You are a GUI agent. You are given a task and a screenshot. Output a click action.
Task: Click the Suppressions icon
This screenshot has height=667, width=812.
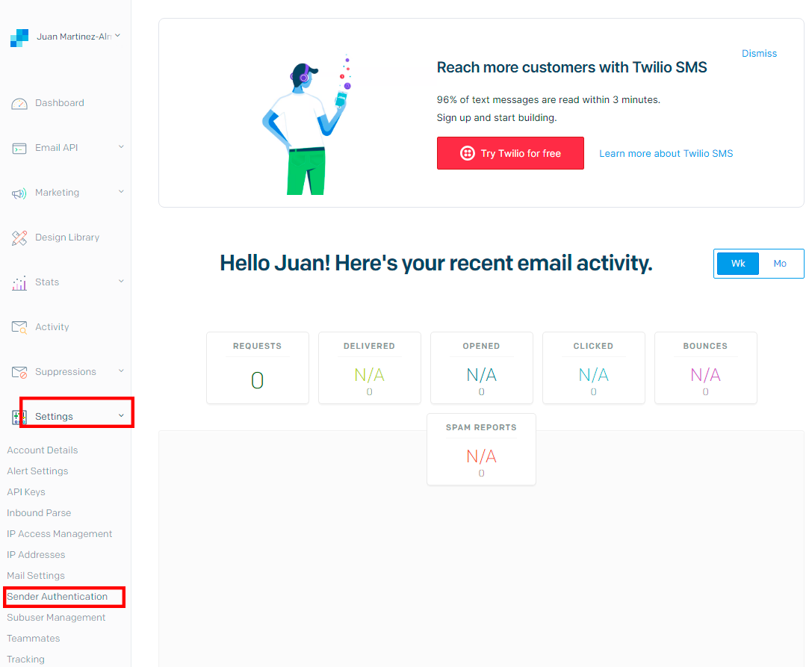(19, 373)
